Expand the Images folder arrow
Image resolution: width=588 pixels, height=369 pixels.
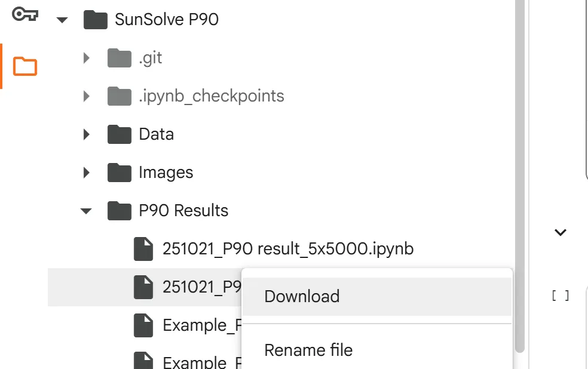87,173
